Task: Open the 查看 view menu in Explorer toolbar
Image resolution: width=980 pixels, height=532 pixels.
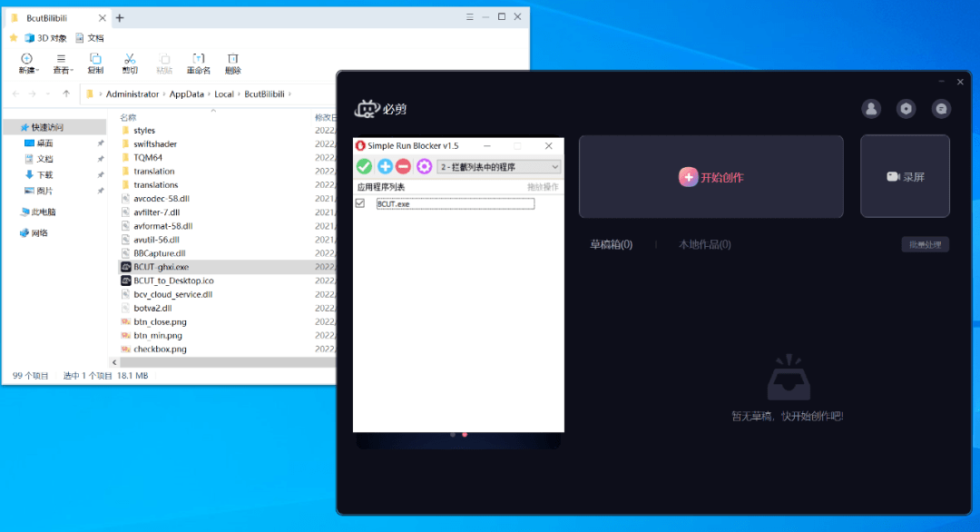Action: (x=62, y=64)
